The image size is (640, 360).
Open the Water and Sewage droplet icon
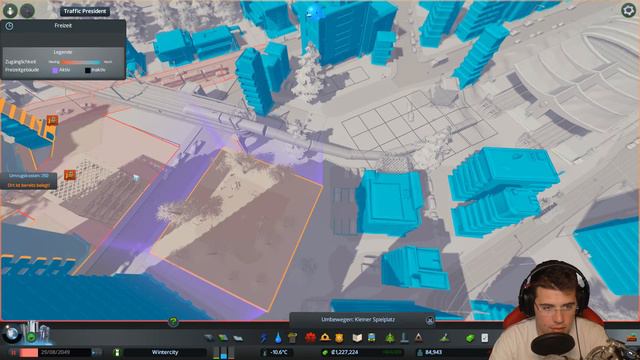click(278, 338)
